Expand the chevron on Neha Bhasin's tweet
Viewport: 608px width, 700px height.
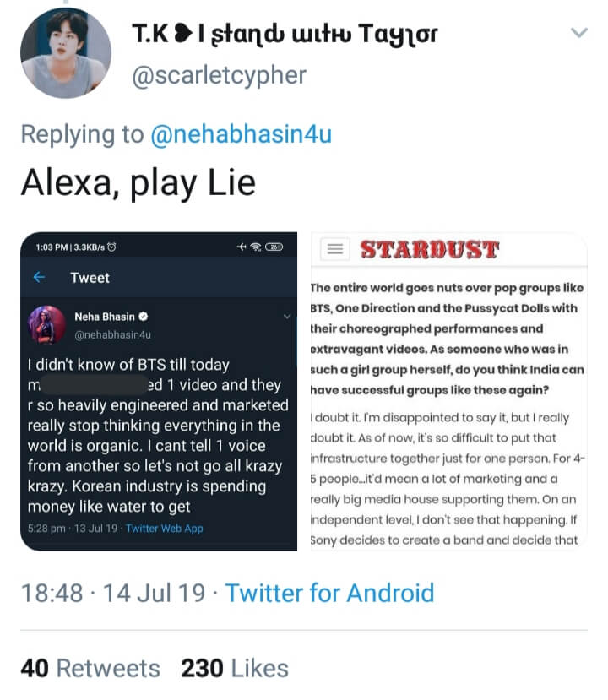click(288, 317)
